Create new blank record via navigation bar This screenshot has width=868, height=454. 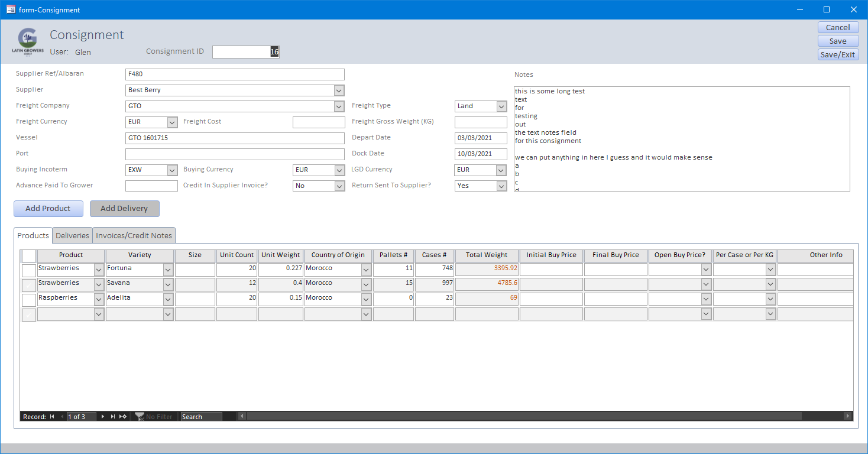coord(123,417)
